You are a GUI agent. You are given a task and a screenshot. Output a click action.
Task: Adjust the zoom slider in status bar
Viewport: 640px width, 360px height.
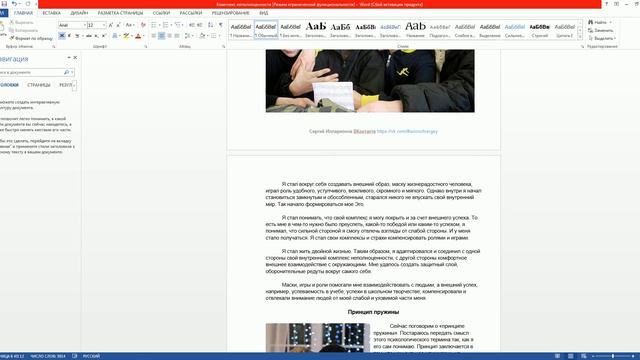613,356
